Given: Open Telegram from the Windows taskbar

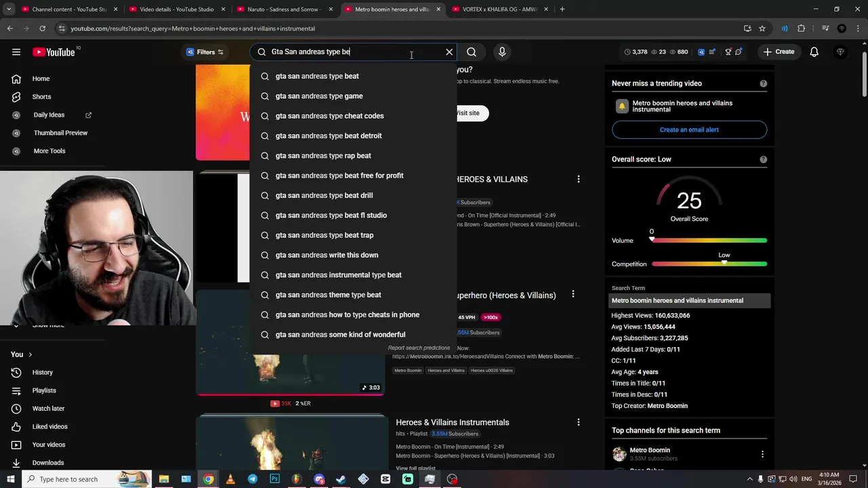Looking at the screenshot, I should point(252,479).
